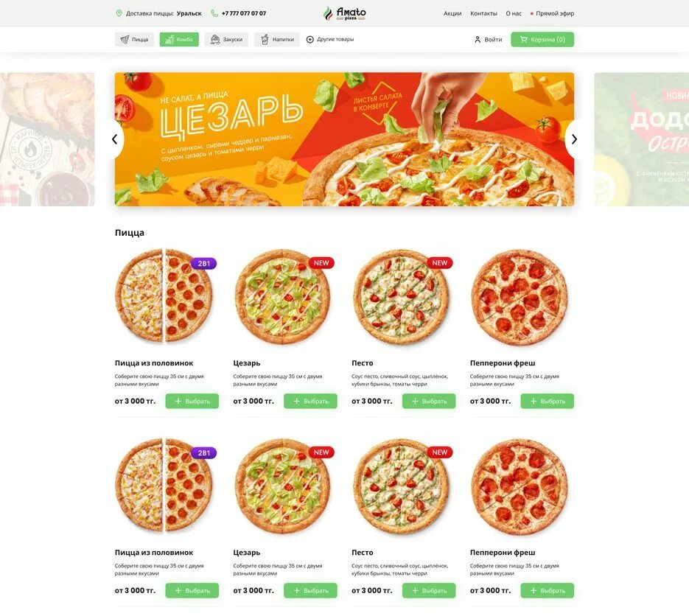Click the location pin icon near Доставка пиццы
This screenshot has height=616, width=689.
click(119, 13)
